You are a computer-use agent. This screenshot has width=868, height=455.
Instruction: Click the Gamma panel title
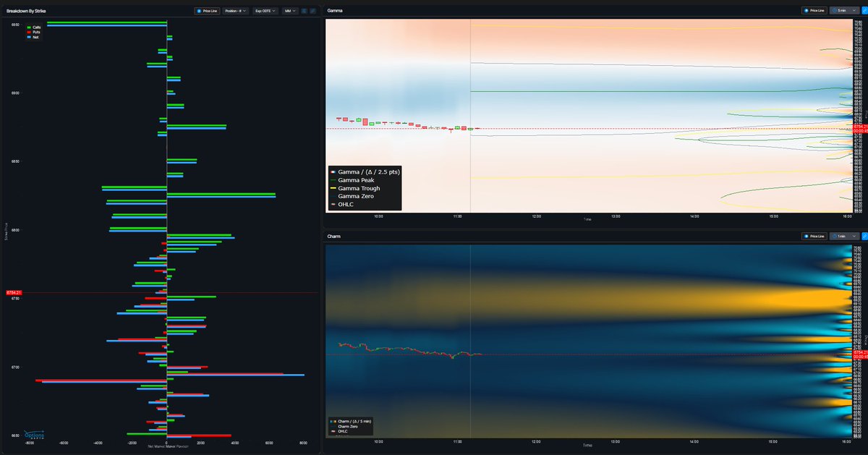pos(336,11)
